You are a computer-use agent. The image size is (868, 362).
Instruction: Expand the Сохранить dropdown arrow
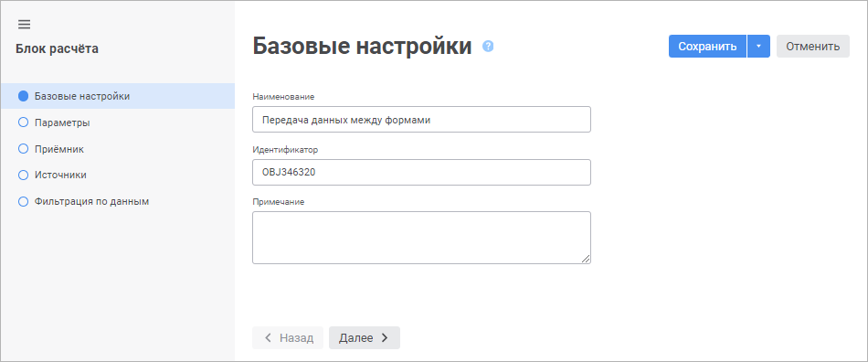click(759, 47)
